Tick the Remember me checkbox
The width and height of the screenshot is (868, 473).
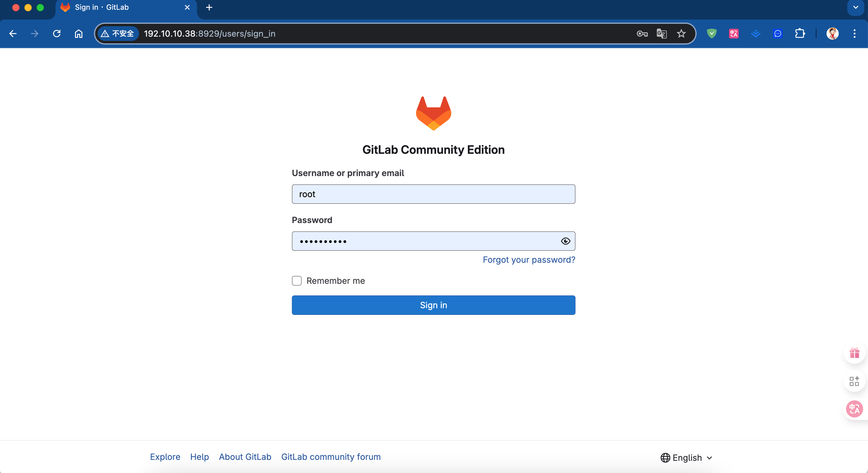point(296,280)
